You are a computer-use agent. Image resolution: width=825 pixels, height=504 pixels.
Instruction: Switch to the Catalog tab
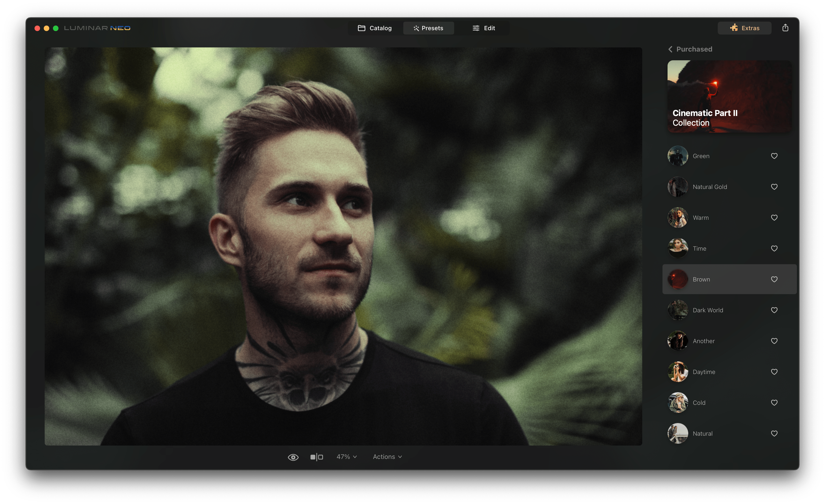(x=375, y=28)
